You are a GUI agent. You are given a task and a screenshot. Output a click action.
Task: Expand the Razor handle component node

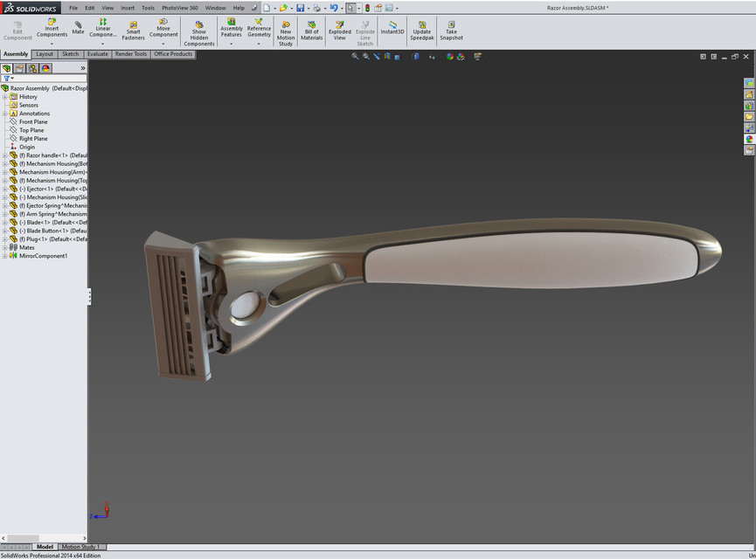(5, 155)
